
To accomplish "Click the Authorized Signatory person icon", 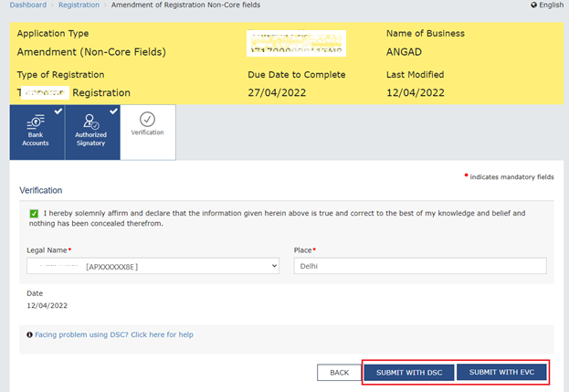I will 90,122.
